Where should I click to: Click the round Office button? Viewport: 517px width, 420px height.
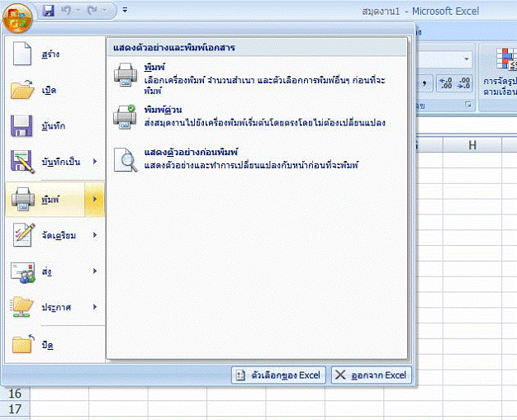[x=17, y=18]
